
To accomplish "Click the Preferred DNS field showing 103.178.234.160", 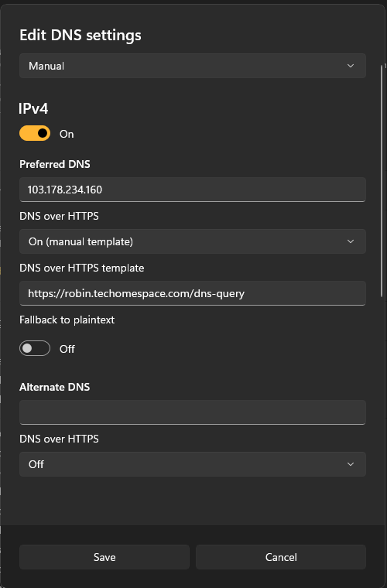I will click(x=193, y=190).
